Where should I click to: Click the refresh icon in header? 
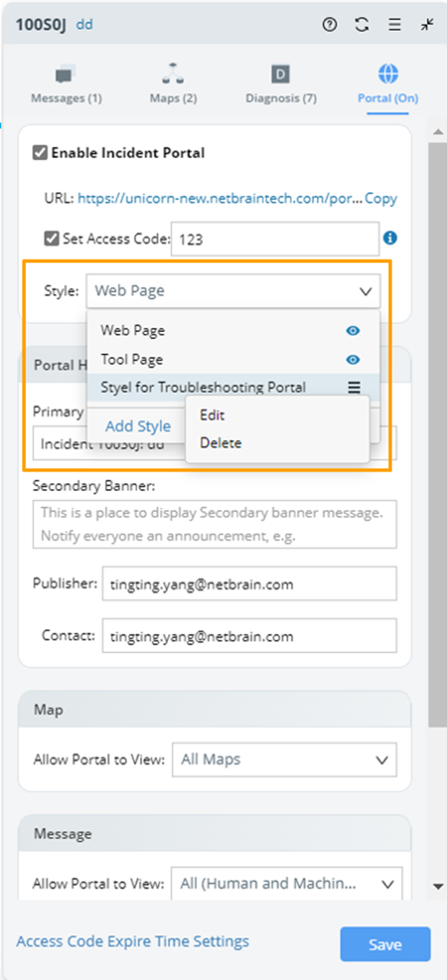tap(362, 25)
